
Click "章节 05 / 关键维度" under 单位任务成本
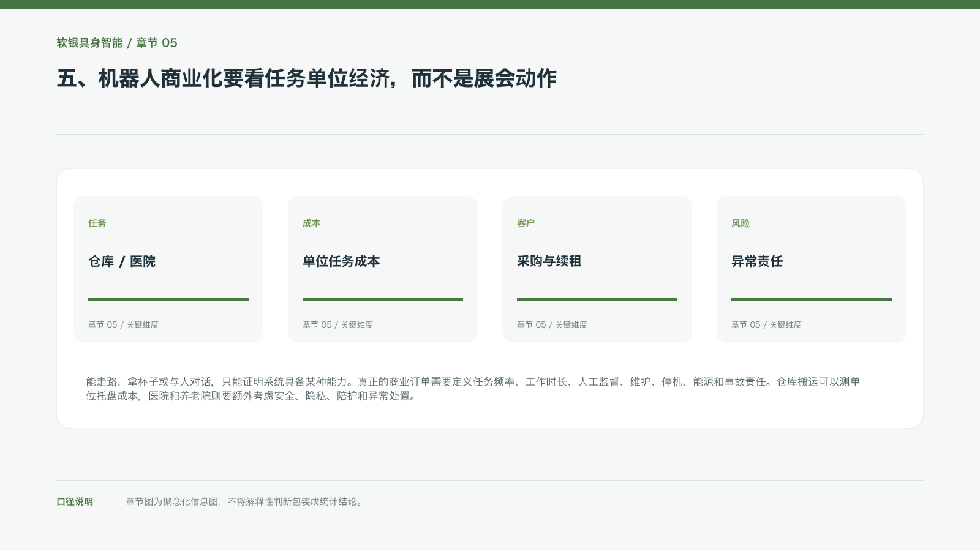pyautogui.click(x=337, y=324)
